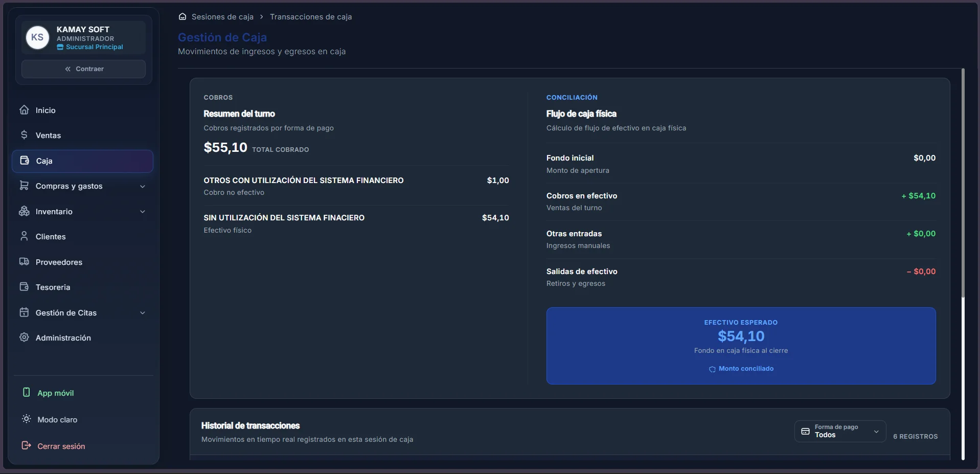Click the Modo claro sun icon

(27, 419)
